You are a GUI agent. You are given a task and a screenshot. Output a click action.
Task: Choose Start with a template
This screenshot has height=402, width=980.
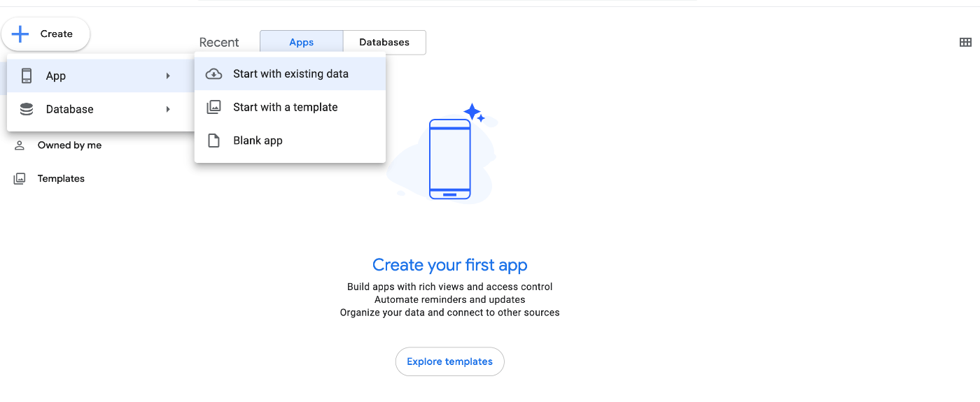(290, 107)
